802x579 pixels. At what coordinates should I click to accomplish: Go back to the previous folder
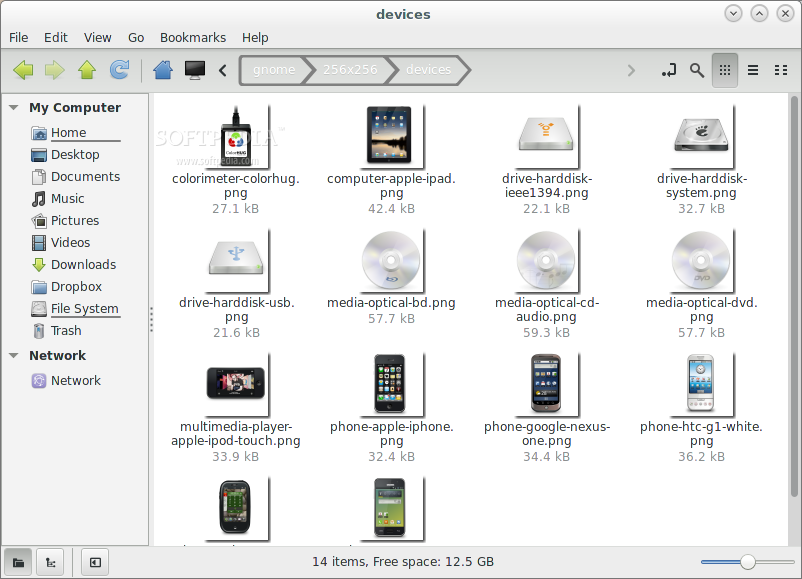(22, 70)
